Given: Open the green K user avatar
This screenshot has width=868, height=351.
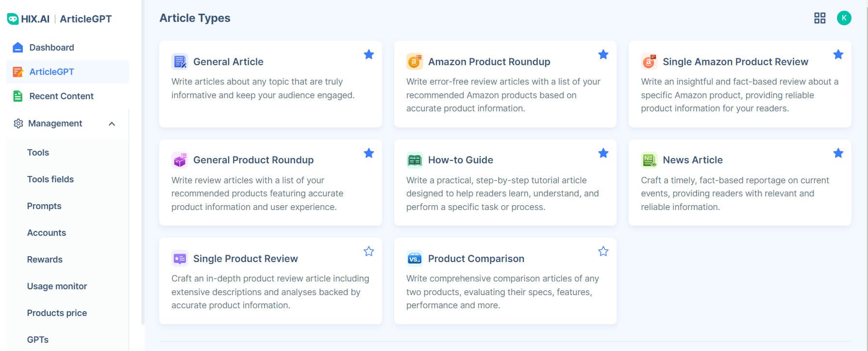Looking at the screenshot, I should tap(844, 18).
